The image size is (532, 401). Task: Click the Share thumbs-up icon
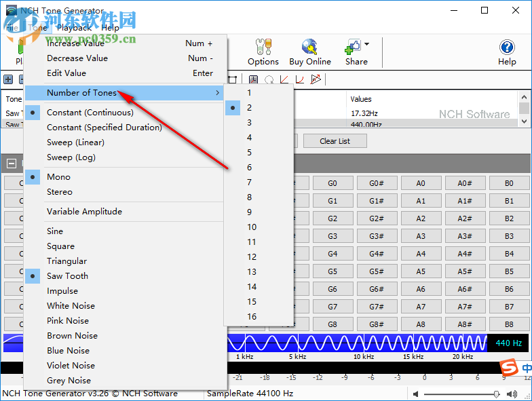click(x=353, y=48)
